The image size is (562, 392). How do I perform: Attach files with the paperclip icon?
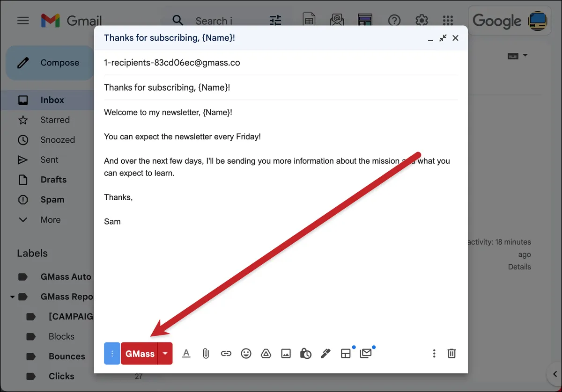coord(206,354)
